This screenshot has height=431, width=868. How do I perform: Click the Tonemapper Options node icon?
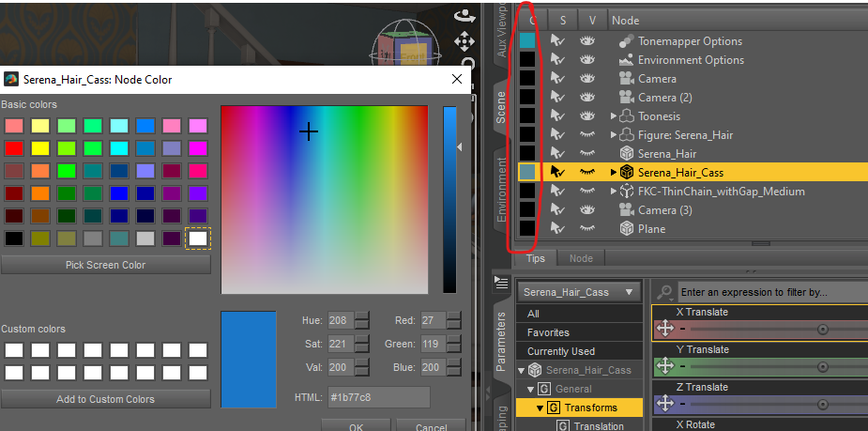click(x=626, y=41)
